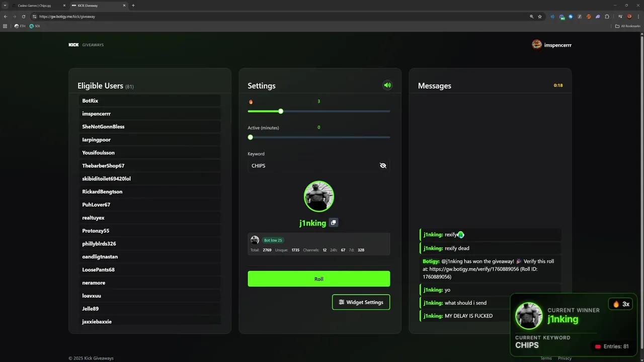Expand the tab search dropdown
This screenshot has height=362, width=644.
pyautogui.click(x=5, y=6)
